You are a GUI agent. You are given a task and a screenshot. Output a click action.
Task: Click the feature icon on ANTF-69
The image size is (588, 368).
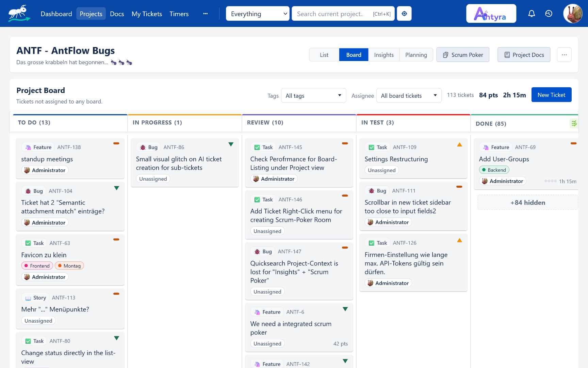486,147
